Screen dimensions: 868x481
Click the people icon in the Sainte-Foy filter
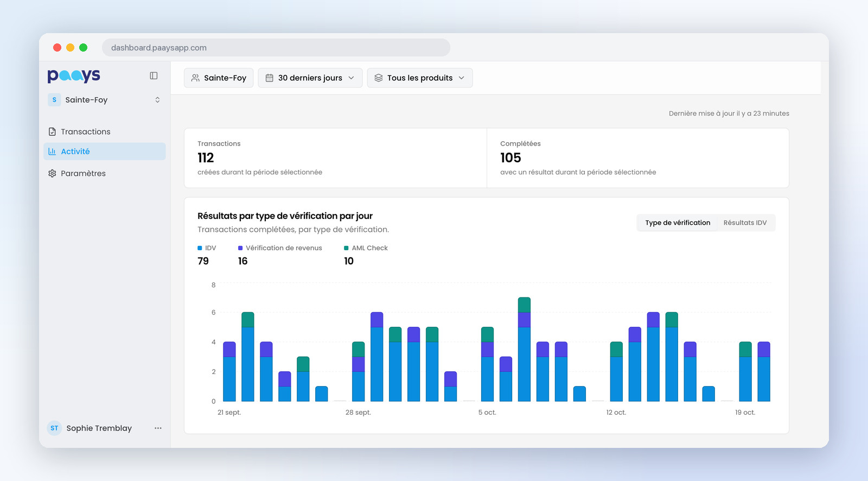tap(195, 78)
